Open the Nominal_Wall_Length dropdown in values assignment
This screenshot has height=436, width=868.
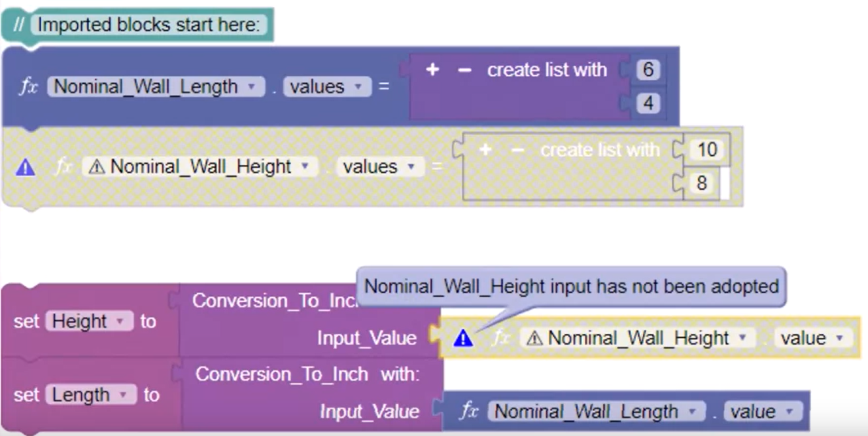(156, 86)
